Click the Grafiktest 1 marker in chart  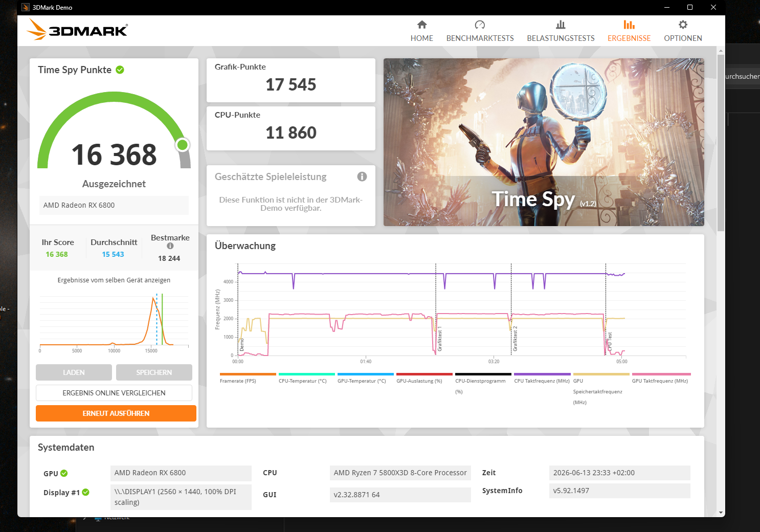coord(439,339)
